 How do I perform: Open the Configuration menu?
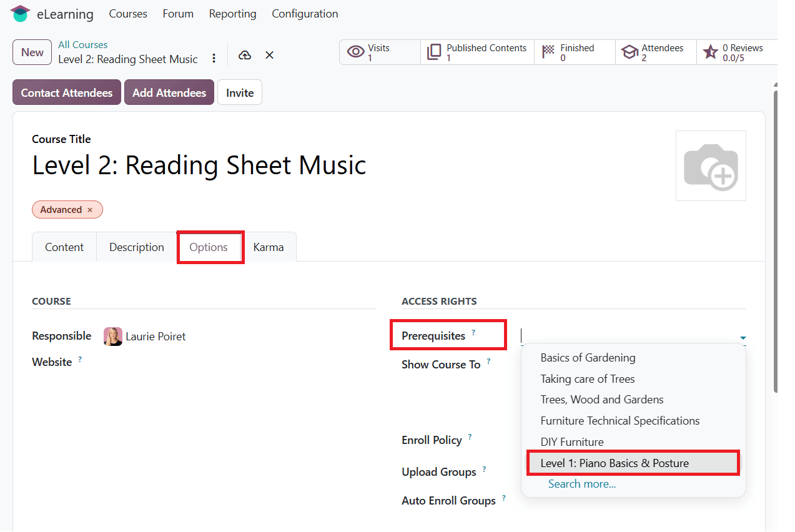(x=305, y=14)
